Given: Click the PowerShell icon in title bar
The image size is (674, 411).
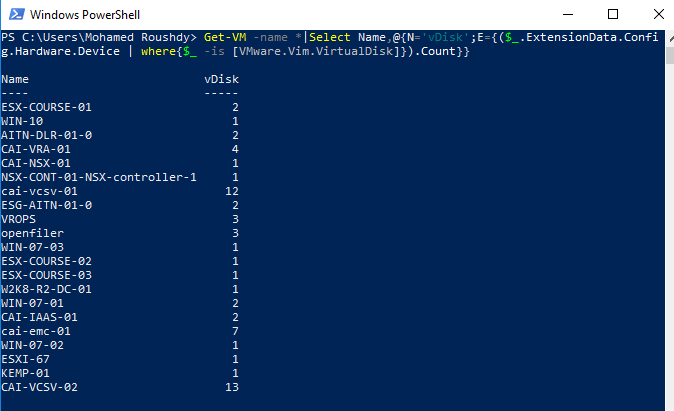Looking at the screenshot, I should pyautogui.click(x=14, y=15).
